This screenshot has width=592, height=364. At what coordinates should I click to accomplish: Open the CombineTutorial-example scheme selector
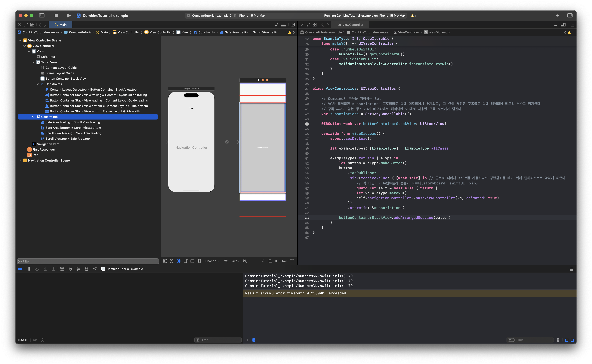[208, 15]
